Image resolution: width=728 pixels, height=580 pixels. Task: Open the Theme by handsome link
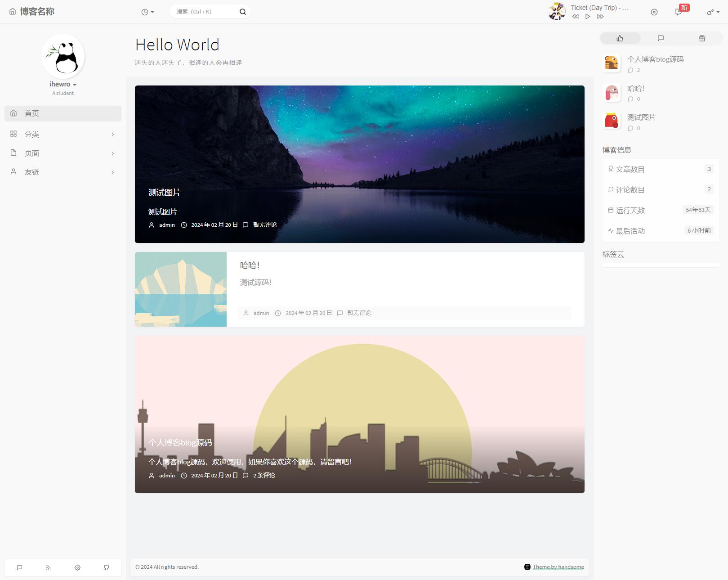[558, 567]
